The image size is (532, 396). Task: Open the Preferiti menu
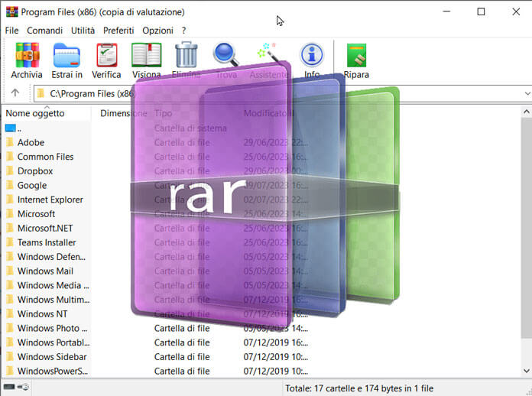[x=118, y=31]
